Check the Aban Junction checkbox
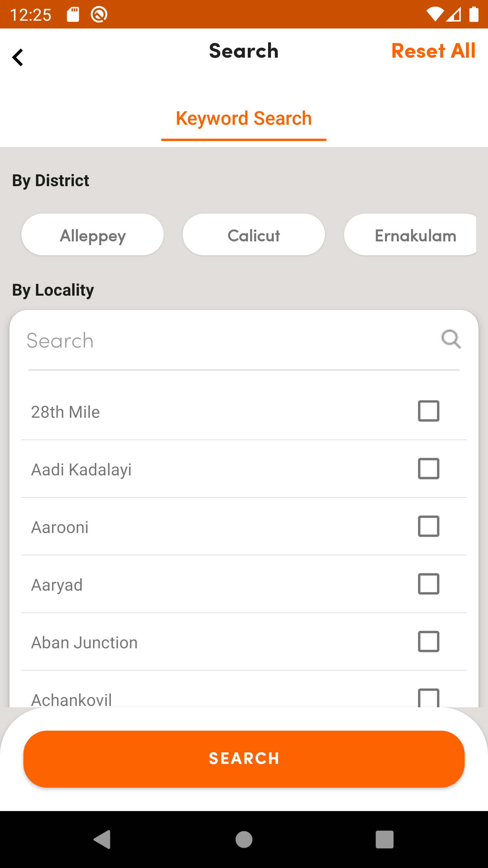This screenshot has width=488, height=868. coord(429,642)
